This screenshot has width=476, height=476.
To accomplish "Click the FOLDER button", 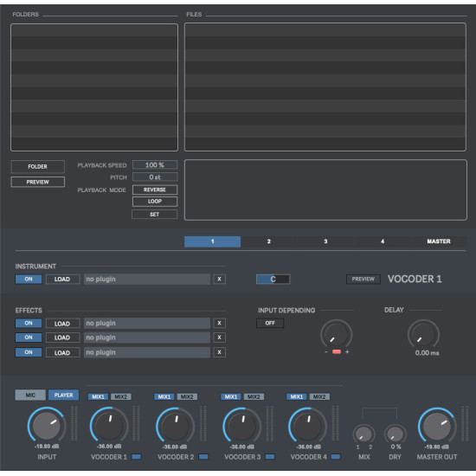I will [x=37, y=166].
